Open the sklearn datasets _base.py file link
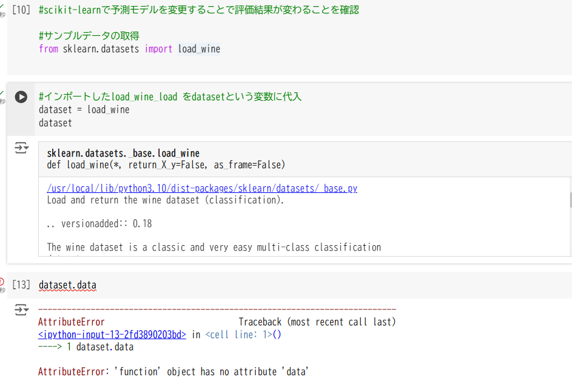 202,188
